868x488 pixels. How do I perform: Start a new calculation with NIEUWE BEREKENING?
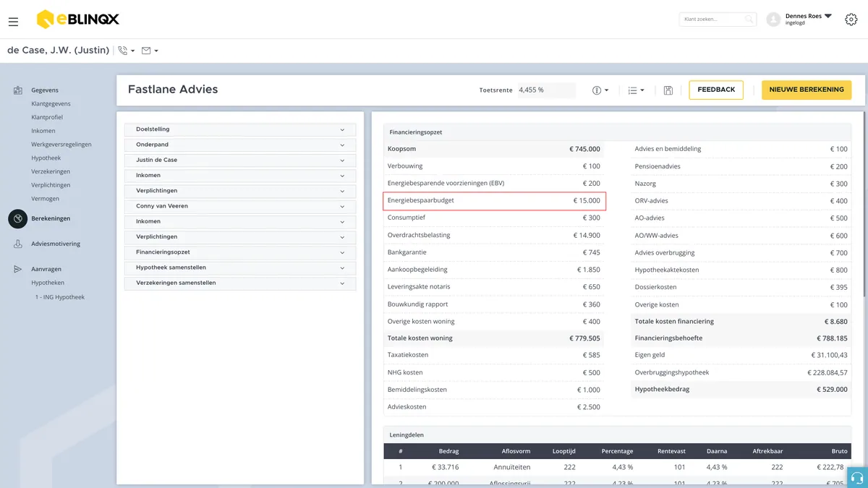(x=807, y=90)
